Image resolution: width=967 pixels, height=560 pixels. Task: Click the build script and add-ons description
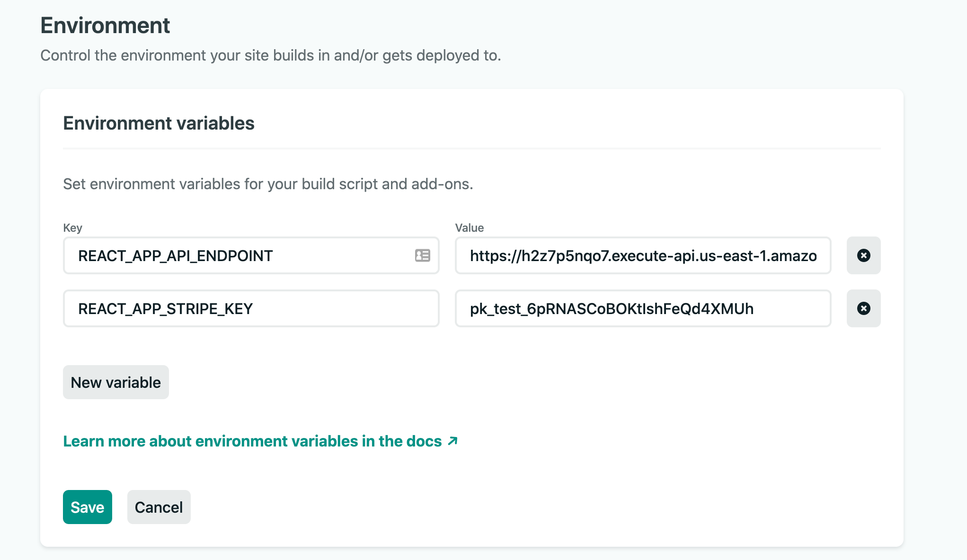268,184
